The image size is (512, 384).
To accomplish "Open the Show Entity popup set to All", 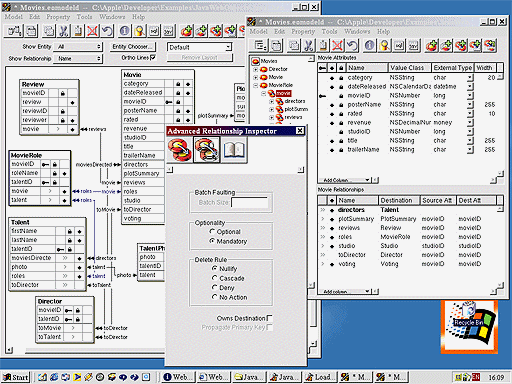I will pos(79,47).
